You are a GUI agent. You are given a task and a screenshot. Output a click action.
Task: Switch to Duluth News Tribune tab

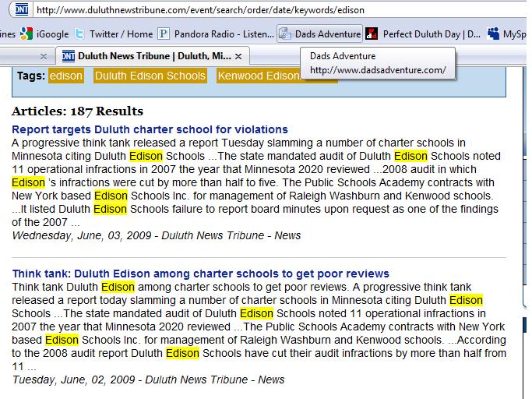pyautogui.click(x=153, y=55)
